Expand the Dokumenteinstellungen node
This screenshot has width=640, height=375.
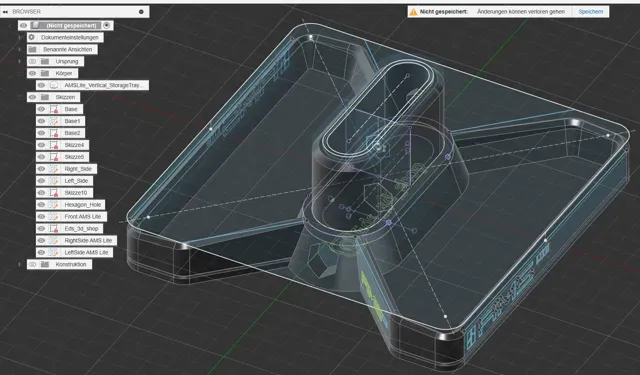19,37
